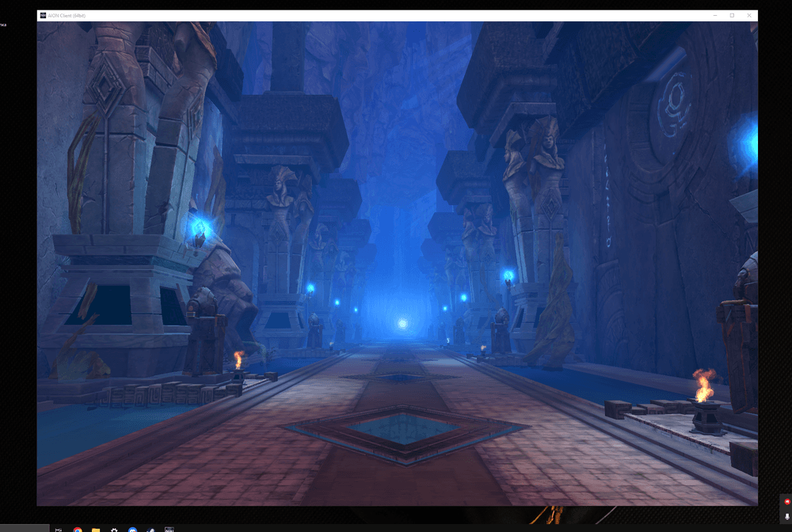
Task: Click the red icon in system tray popup
Action: tap(786, 502)
